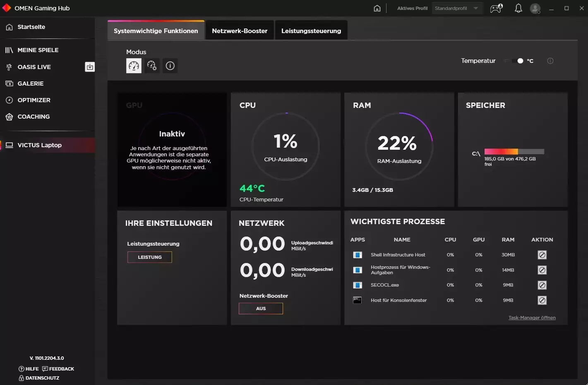Click the version number V. 1101.2204.3.0

47,358
